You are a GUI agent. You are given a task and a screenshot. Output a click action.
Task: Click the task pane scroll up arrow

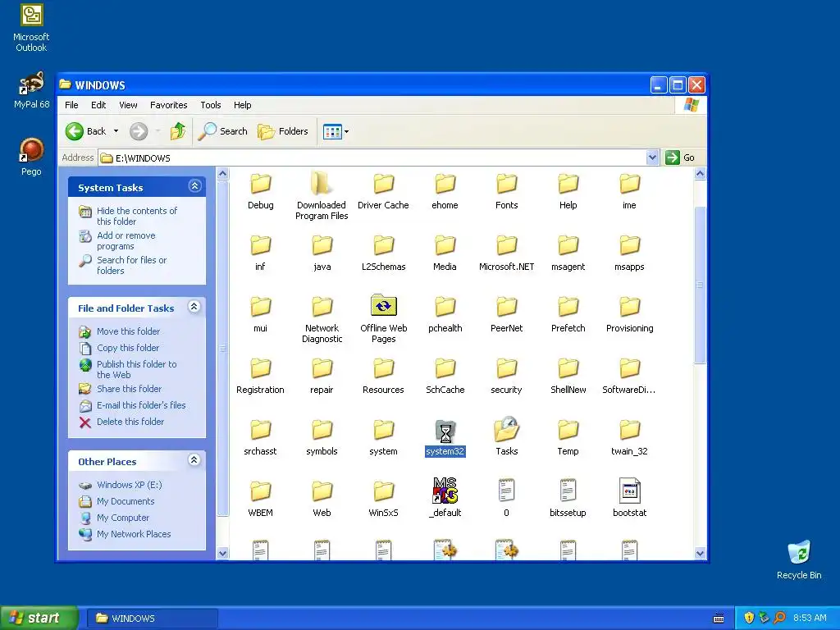pos(223,174)
